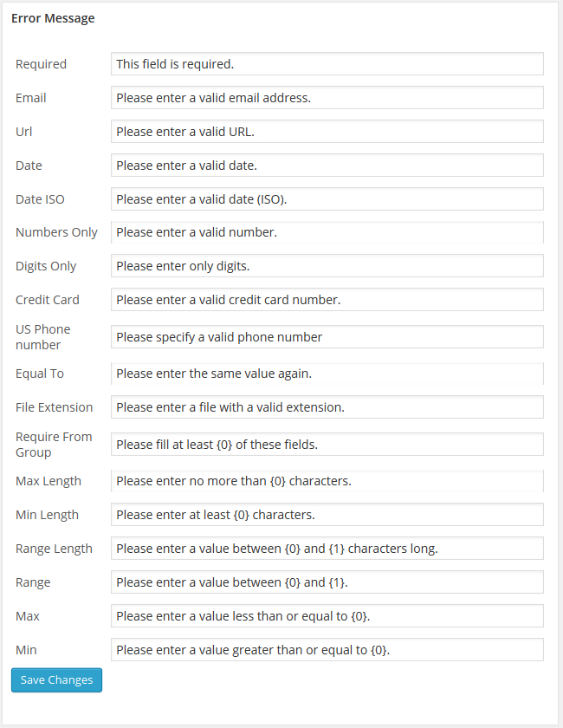Edit the Max value message field
Image resolution: width=563 pixels, height=728 pixels.
point(327,616)
